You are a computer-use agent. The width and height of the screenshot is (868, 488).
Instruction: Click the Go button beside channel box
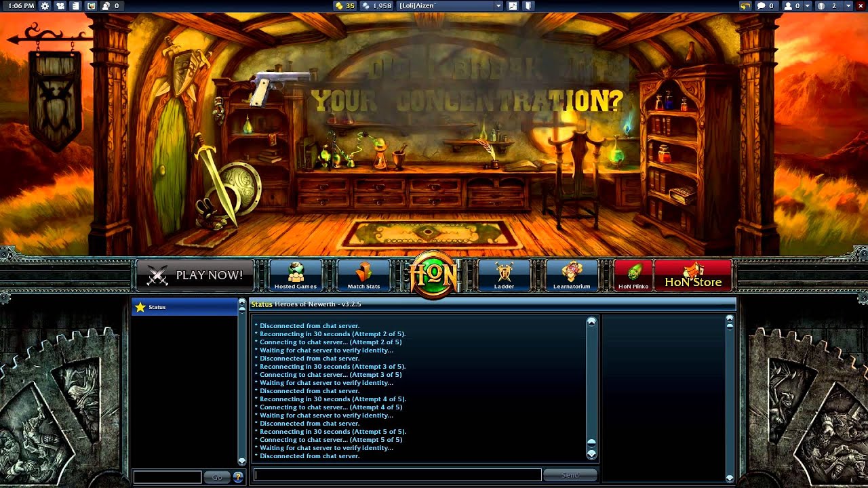[x=217, y=477]
